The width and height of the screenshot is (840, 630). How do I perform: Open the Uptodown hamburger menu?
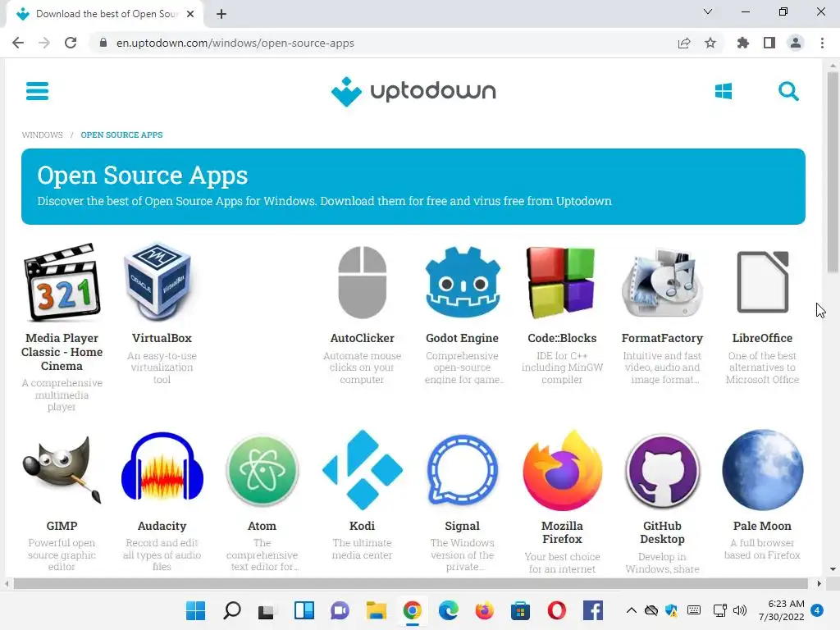37,91
